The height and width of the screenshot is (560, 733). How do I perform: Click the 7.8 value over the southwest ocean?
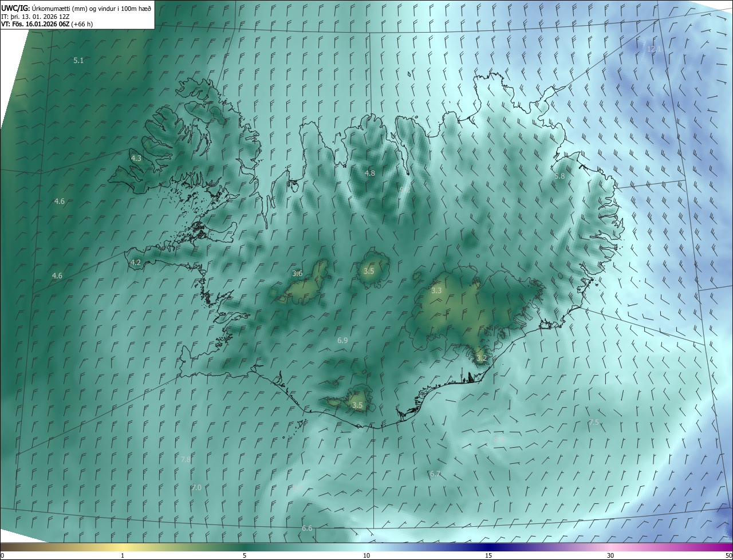click(186, 459)
